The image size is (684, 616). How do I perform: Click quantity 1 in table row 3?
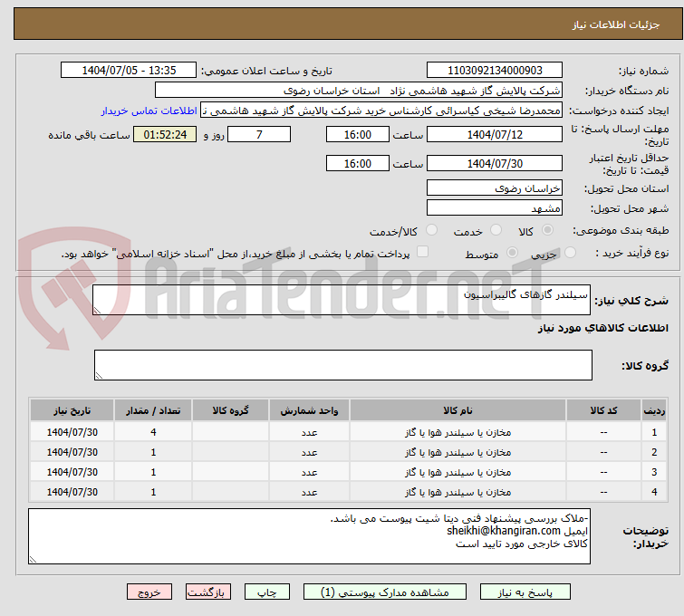[153, 472]
